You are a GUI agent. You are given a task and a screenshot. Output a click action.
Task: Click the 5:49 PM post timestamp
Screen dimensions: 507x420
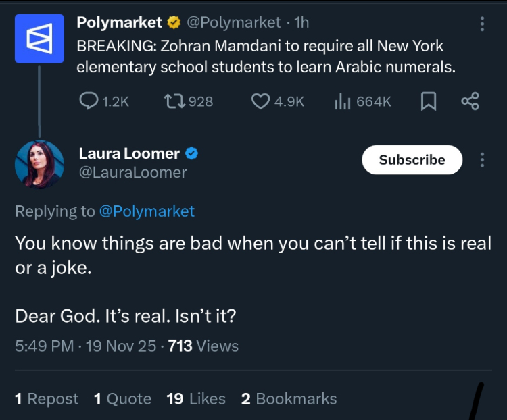[44, 346]
